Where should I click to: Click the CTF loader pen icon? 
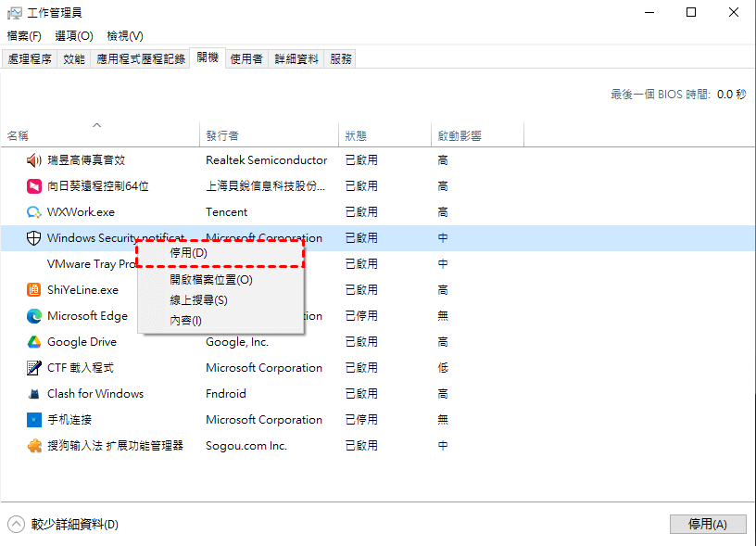[33, 368]
